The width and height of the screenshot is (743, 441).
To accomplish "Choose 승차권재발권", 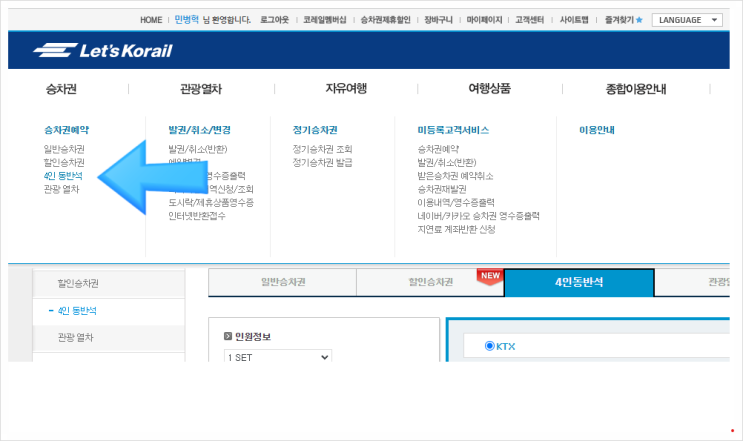I will tap(442, 189).
